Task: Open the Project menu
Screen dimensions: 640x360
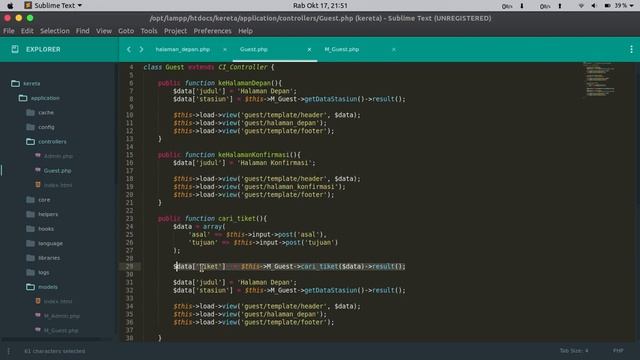Action: tap(176, 31)
